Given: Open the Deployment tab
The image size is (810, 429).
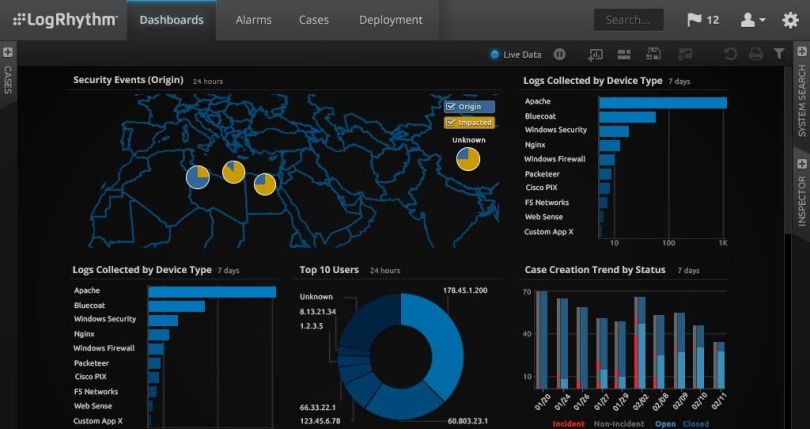Looking at the screenshot, I should pyautogui.click(x=391, y=20).
